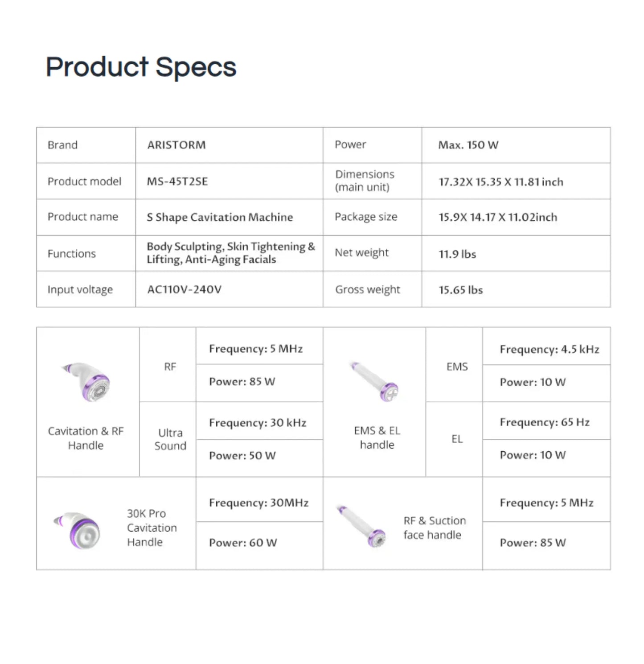This screenshot has width=644, height=664.
Task: Click the Power: 60 W cell
Action: point(243,543)
